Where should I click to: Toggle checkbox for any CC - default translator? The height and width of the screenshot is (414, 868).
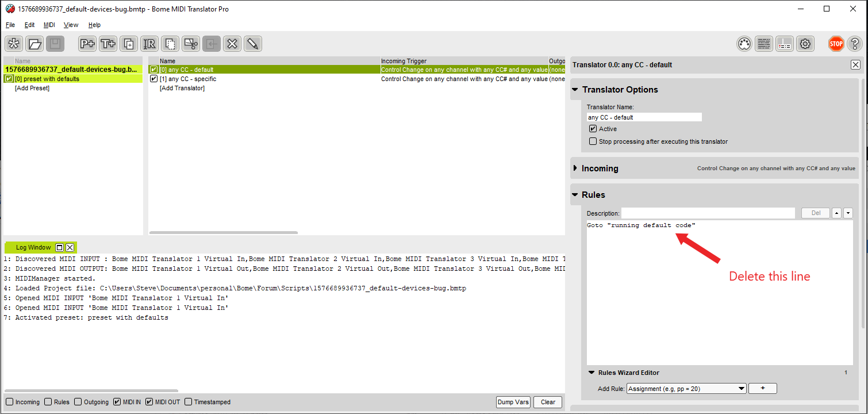(x=153, y=70)
